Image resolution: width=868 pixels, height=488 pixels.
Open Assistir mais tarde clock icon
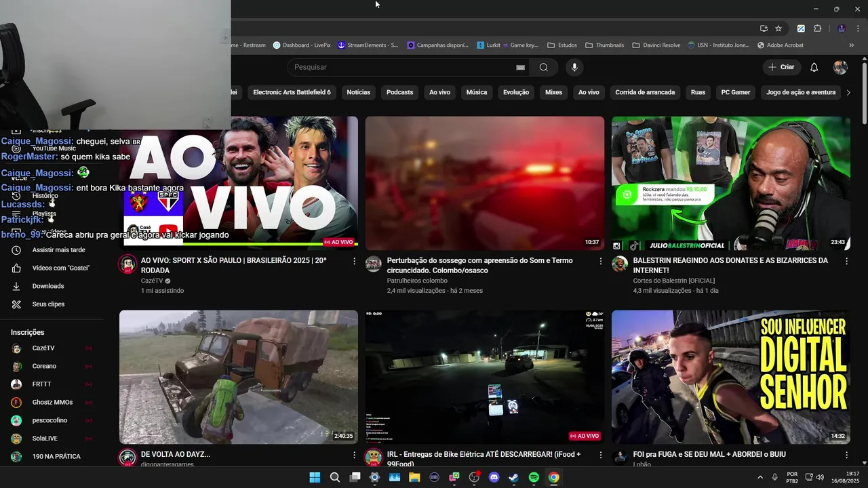[x=16, y=250]
